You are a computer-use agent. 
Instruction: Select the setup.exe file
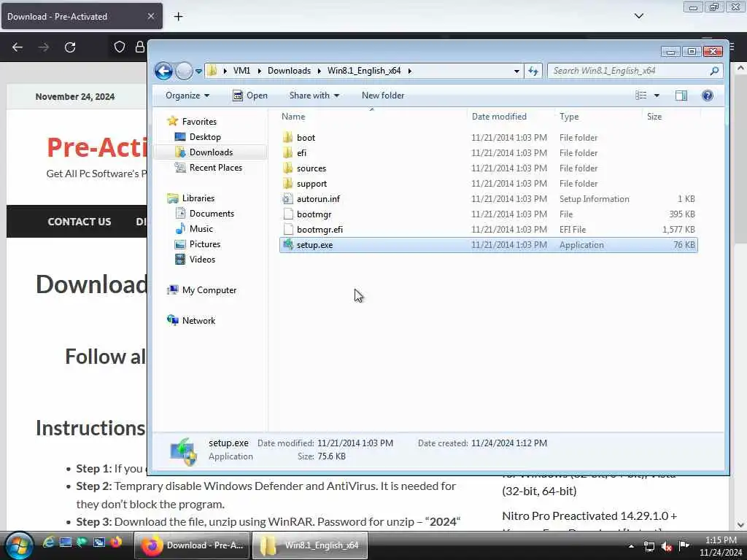(488, 245)
